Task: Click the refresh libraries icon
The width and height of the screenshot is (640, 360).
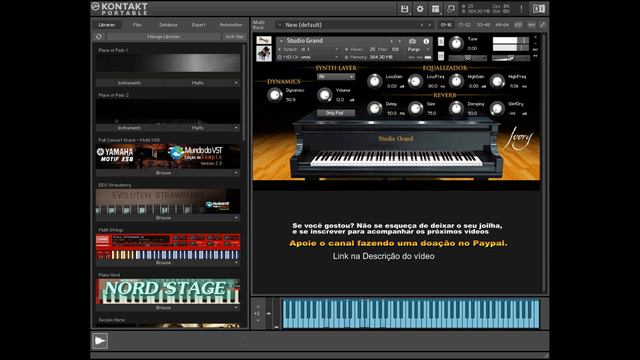Action: pos(99,37)
